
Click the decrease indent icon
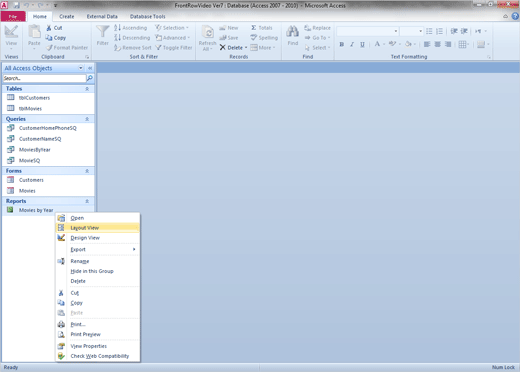[x=454, y=31]
